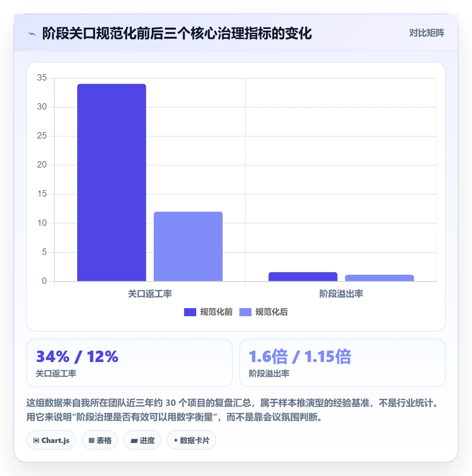Click the dark 关口返工率 规范化前 bar
Screen dimensions: 472x476
(x=112, y=182)
